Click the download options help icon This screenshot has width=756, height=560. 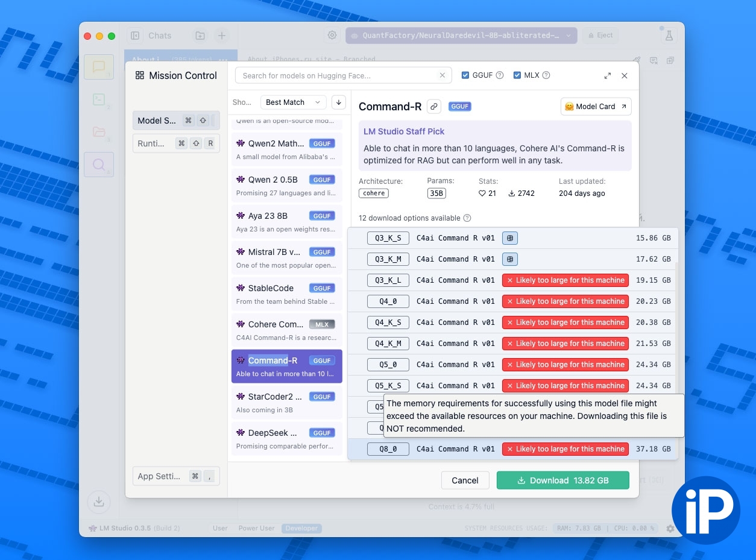click(467, 218)
